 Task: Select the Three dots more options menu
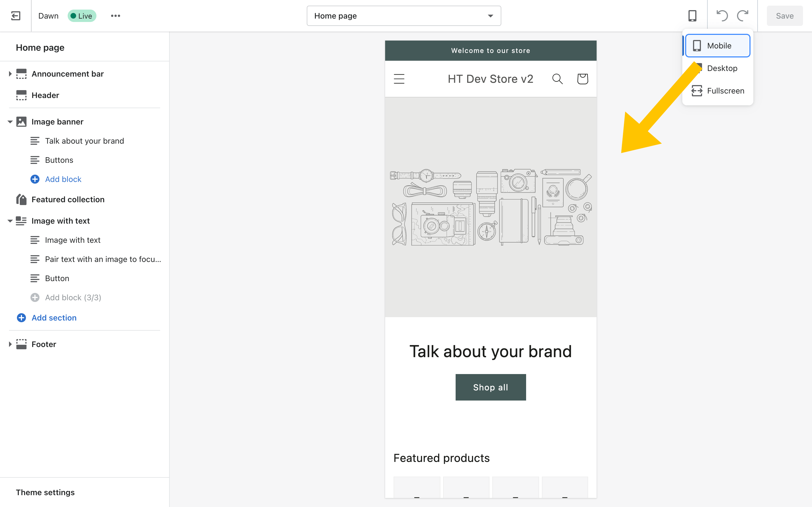(x=115, y=16)
